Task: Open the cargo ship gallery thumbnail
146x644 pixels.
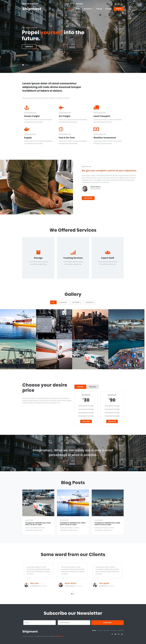Action: [18, 324]
